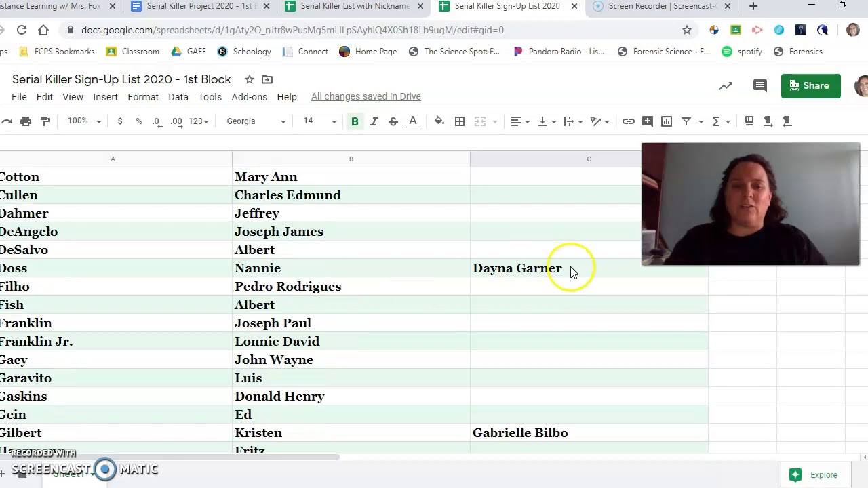Toggle Italic formatting
The image size is (868, 488).
[x=374, y=121]
